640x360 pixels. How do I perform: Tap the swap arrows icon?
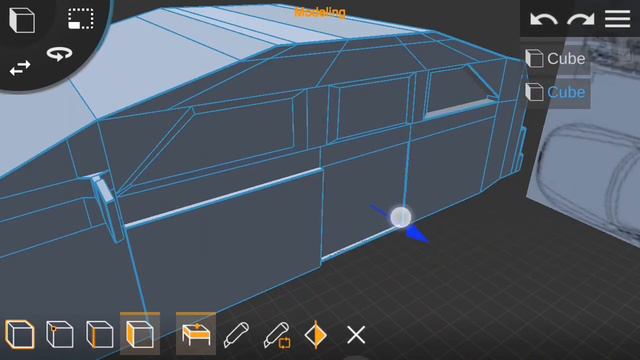20,68
